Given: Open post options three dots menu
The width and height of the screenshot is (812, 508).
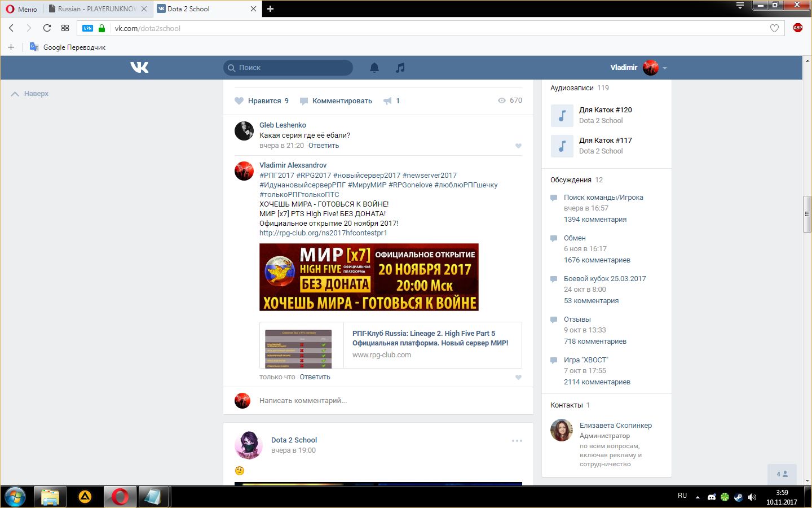Looking at the screenshot, I should click(517, 441).
